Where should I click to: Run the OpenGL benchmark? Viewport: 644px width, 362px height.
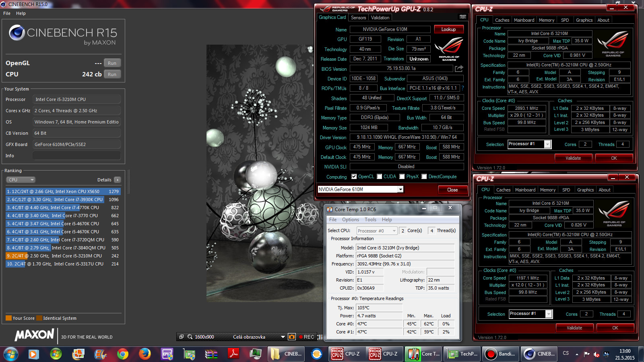point(112,63)
